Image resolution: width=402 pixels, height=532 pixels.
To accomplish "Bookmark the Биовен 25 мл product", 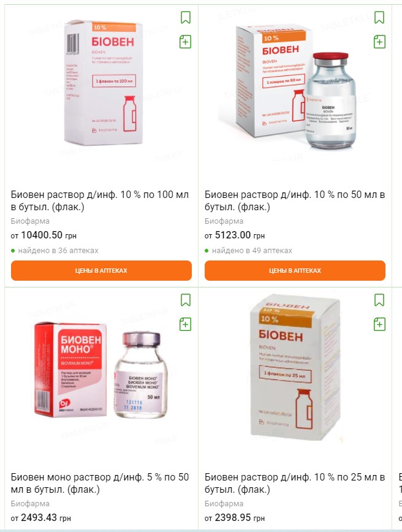I will point(379,300).
